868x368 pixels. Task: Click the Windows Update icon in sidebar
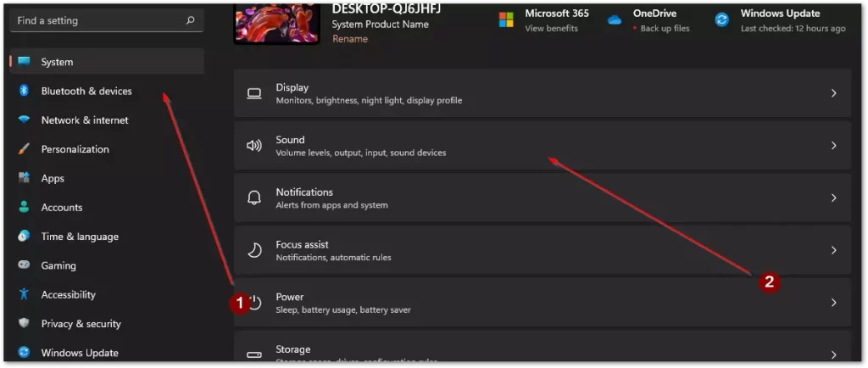(24, 353)
